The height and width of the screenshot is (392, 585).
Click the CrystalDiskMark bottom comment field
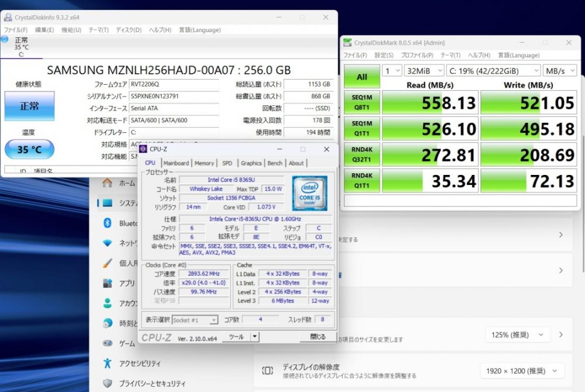(x=460, y=201)
